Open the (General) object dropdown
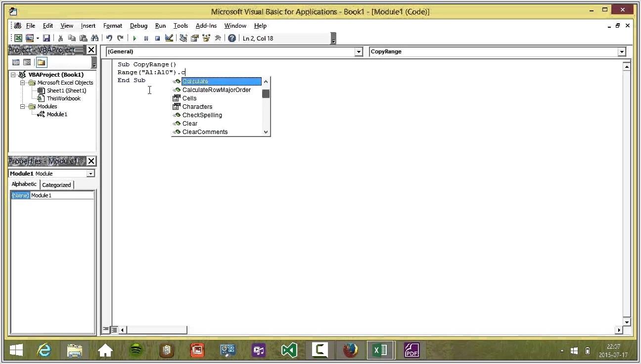 point(359,51)
